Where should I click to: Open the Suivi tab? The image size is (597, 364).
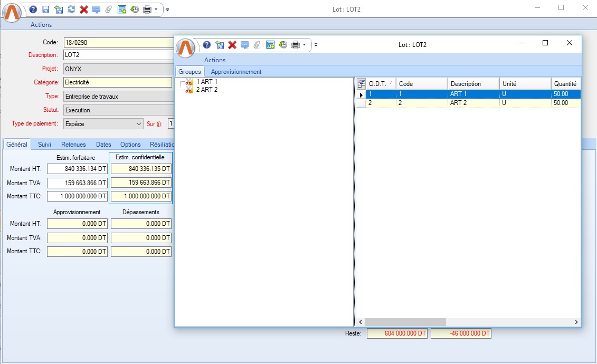[44, 145]
